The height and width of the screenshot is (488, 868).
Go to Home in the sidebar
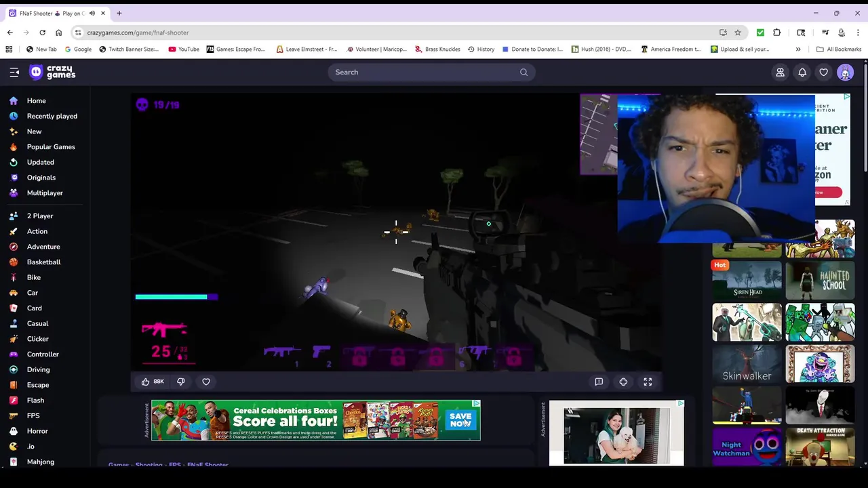[37, 101]
